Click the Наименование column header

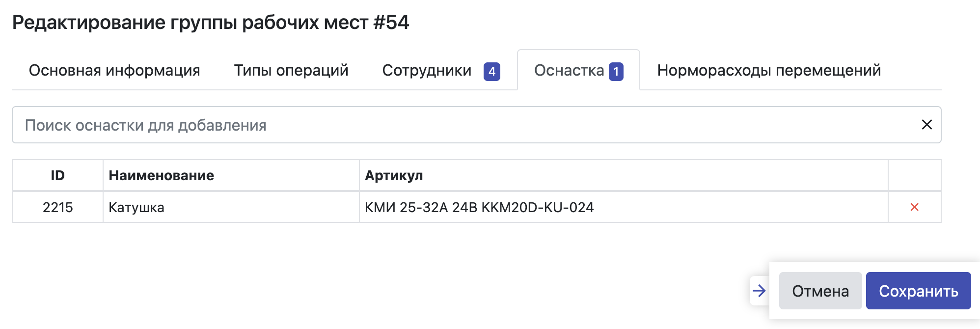(x=161, y=175)
